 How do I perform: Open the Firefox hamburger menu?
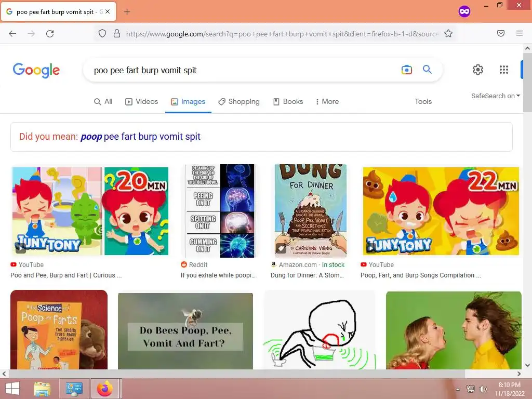click(520, 33)
